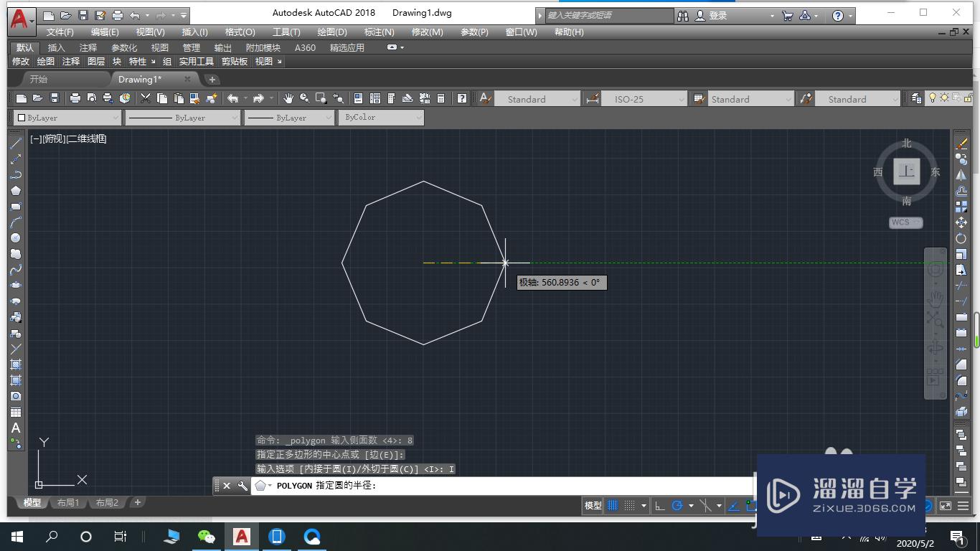Open WeChat from the Windows taskbar
The height and width of the screenshot is (551, 980).
[x=207, y=536]
